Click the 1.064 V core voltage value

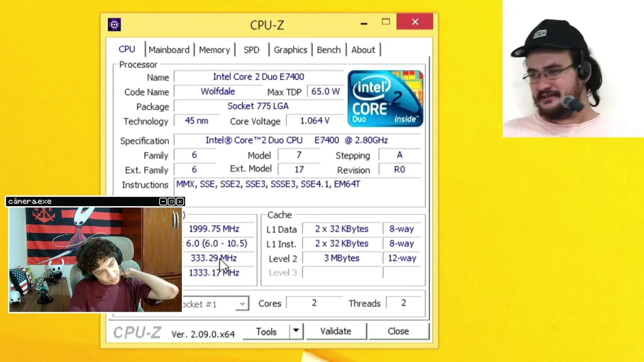click(x=314, y=121)
